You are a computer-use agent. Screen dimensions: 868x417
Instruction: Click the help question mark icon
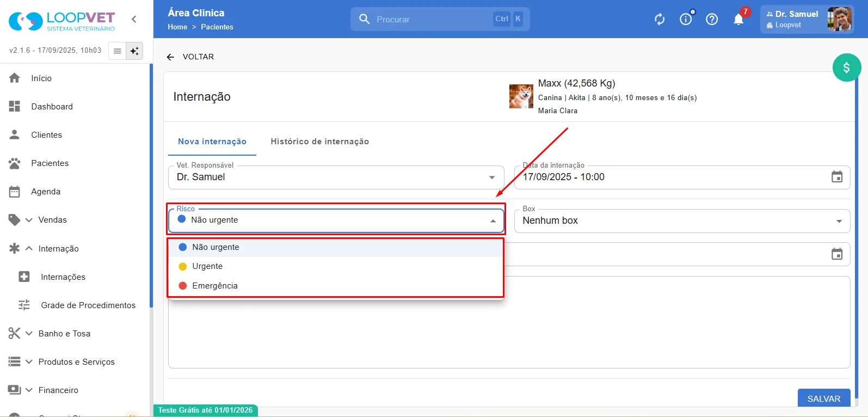tap(712, 20)
